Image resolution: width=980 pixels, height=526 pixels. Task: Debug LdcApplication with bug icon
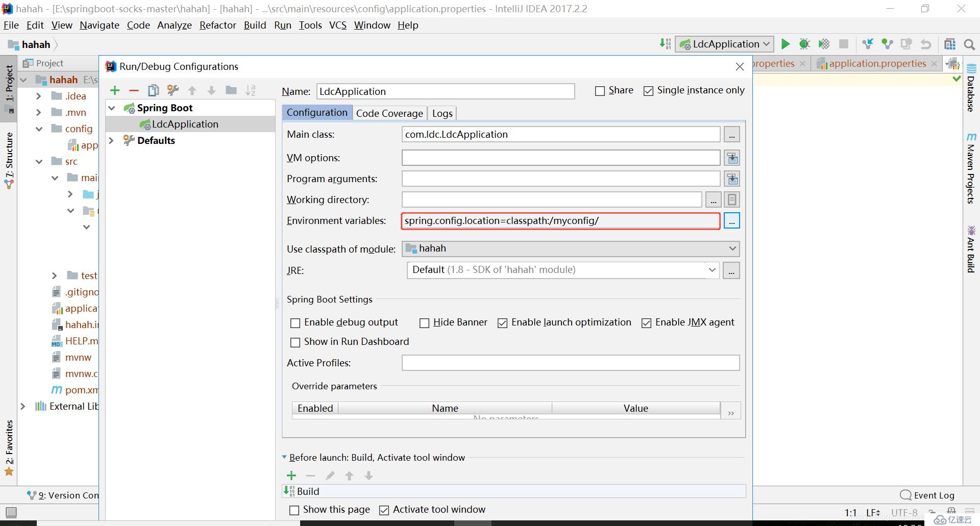click(805, 44)
